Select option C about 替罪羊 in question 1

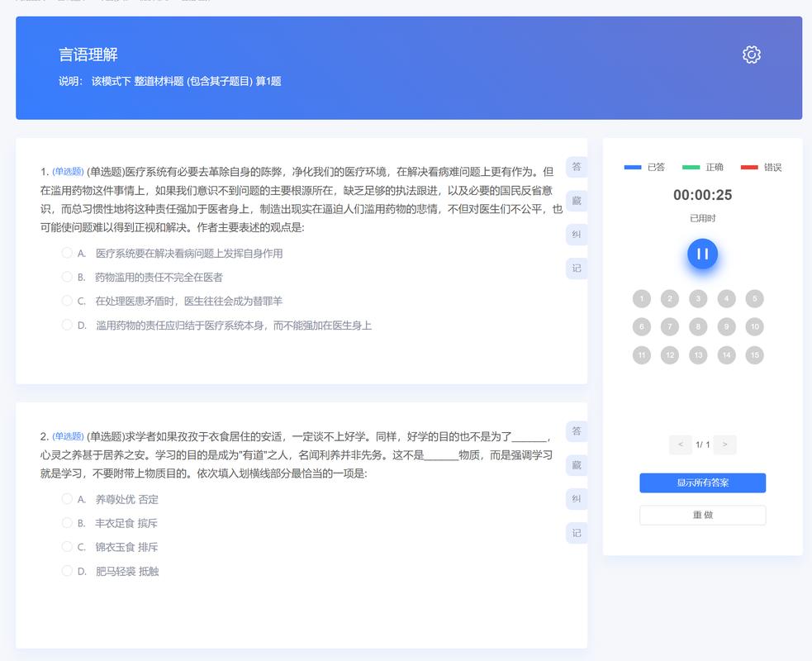coord(67,301)
